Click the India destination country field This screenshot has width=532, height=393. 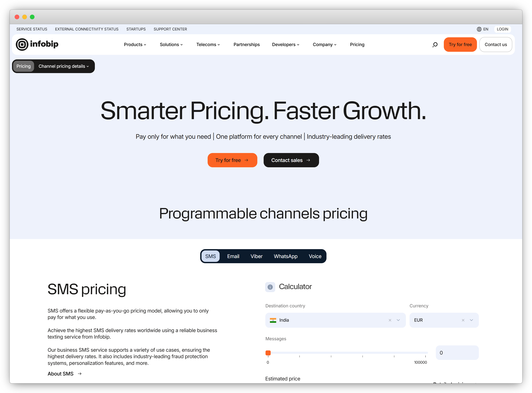click(x=335, y=320)
